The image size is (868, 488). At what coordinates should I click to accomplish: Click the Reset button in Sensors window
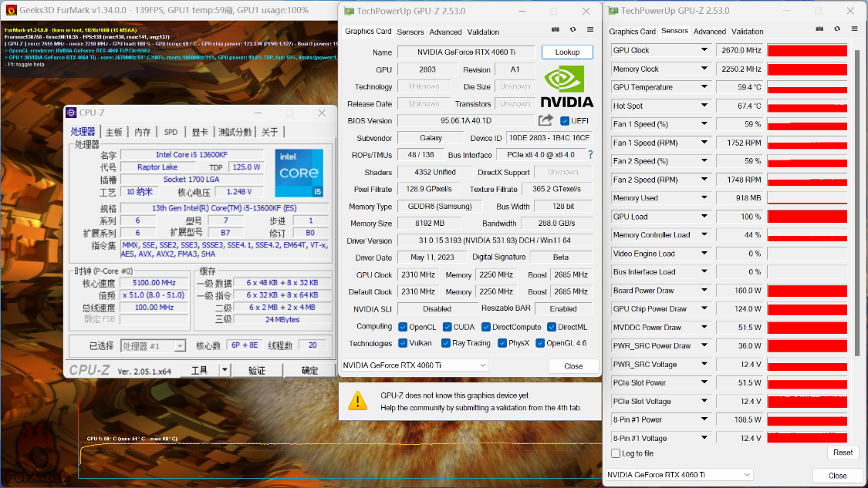point(843,453)
